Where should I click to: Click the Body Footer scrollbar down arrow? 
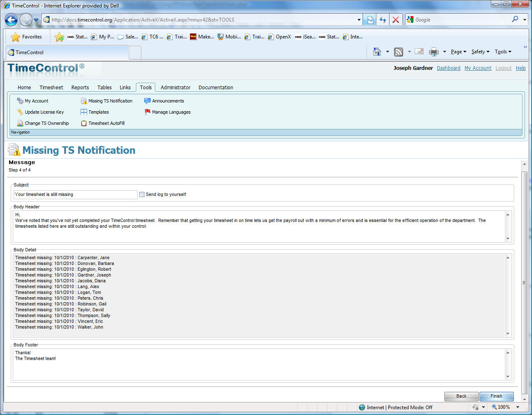click(508, 377)
